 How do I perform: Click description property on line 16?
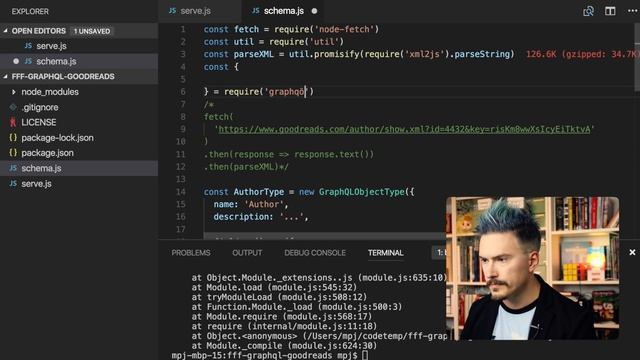click(x=243, y=217)
